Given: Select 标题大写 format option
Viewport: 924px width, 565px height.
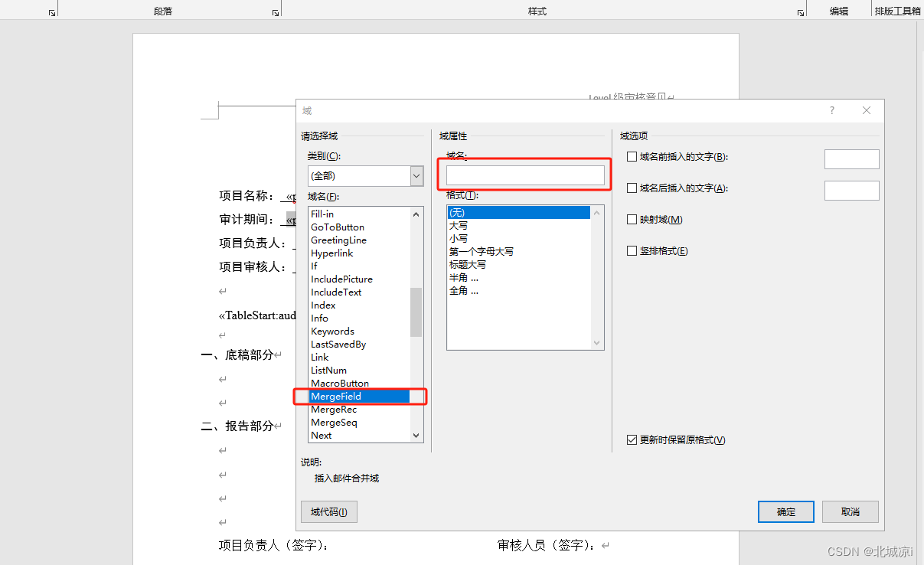Looking at the screenshot, I should point(469,264).
